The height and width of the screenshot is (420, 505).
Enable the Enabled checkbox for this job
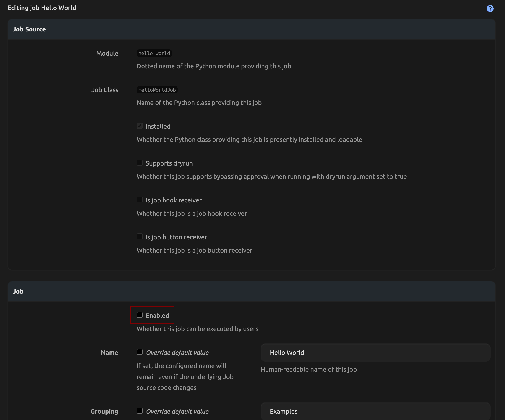tap(139, 315)
